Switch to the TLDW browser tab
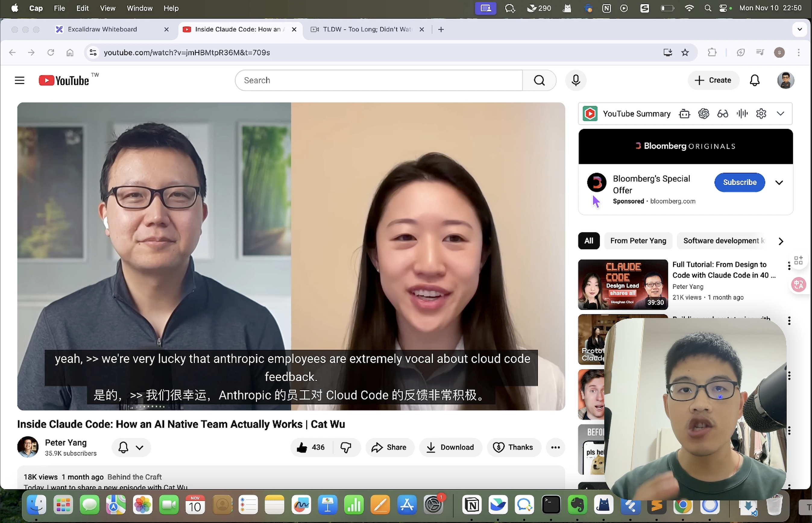This screenshot has height=523, width=812. [x=367, y=29]
